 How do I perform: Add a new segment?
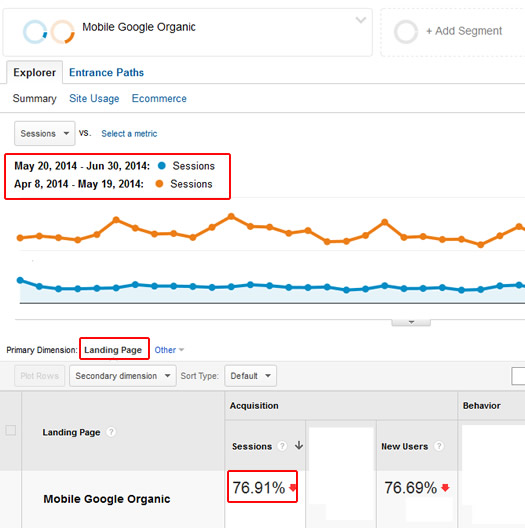click(464, 31)
